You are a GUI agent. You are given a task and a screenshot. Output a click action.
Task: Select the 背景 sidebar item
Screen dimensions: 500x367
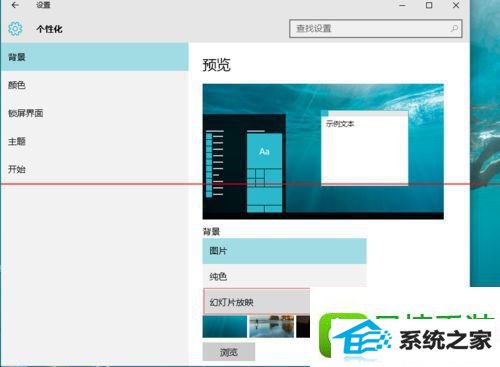click(95, 57)
